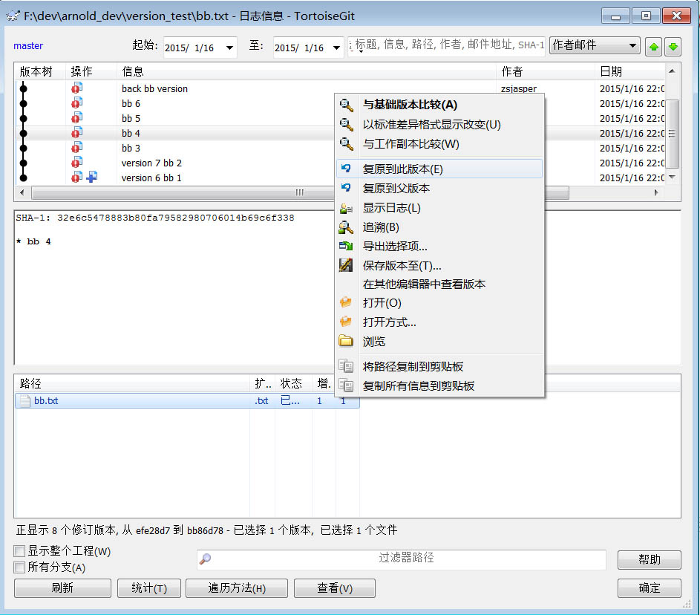
Task: Click the blue revert arrow icon beside 复原到此版本(E)
Action: click(346, 169)
